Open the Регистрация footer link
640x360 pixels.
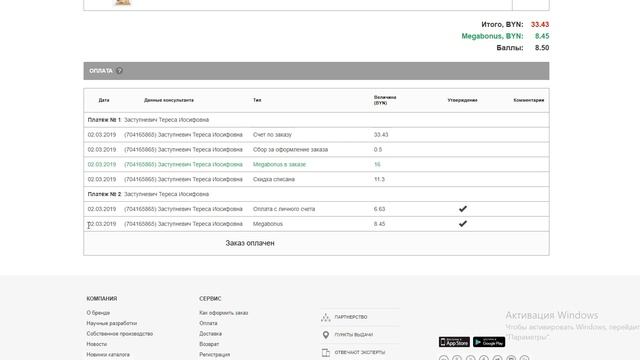click(215, 355)
